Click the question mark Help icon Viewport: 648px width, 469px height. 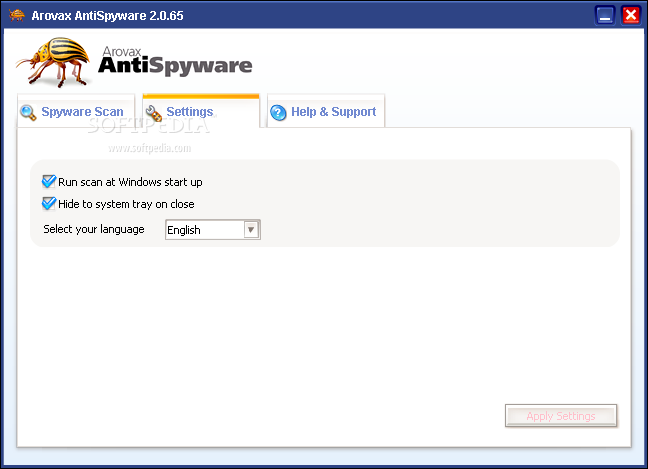click(278, 112)
